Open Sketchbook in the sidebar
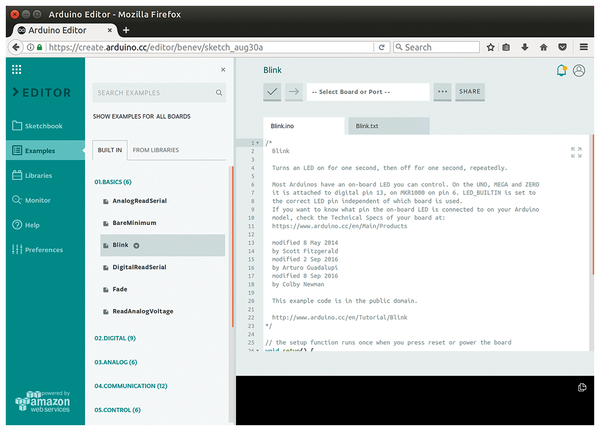The image size is (600, 431). point(45,126)
